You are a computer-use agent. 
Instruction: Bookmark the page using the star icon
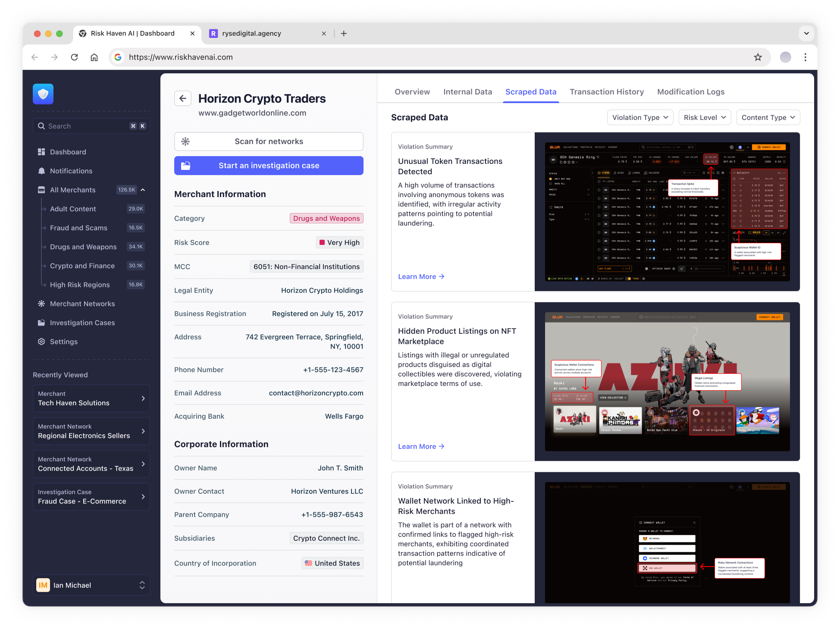click(x=758, y=57)
